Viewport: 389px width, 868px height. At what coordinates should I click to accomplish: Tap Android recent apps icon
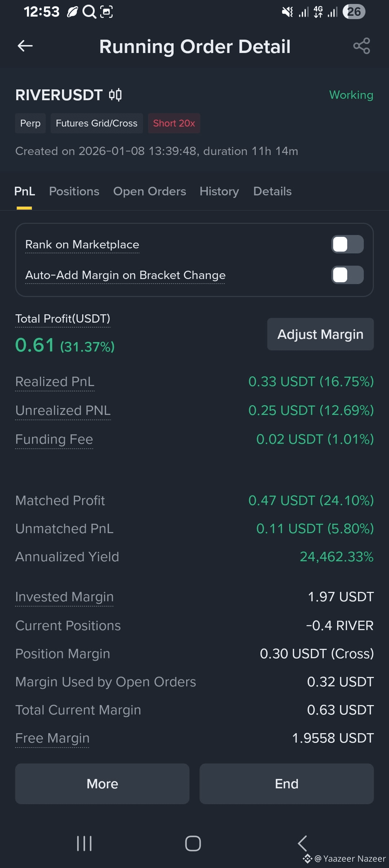coord(84,843)
